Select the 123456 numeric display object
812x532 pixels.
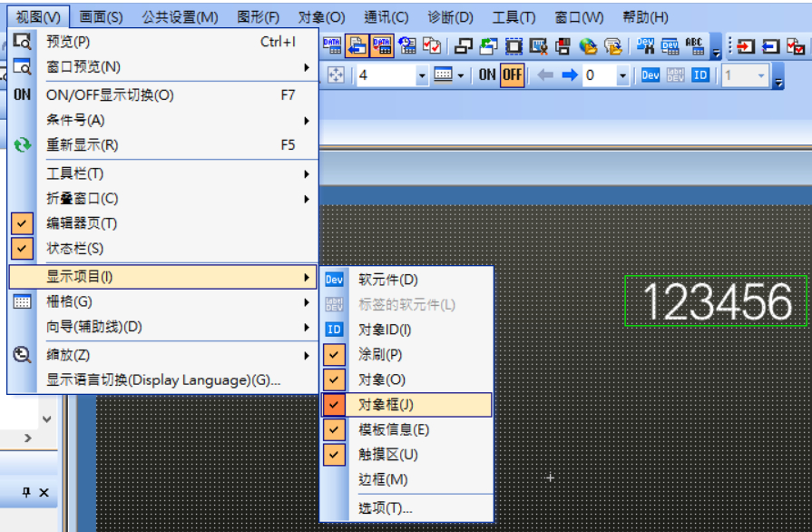coord(716,301)
